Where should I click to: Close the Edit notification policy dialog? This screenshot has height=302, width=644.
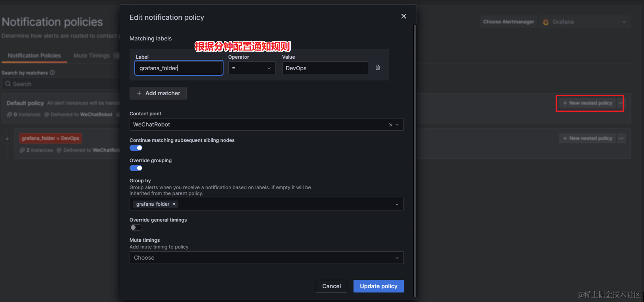404,16
